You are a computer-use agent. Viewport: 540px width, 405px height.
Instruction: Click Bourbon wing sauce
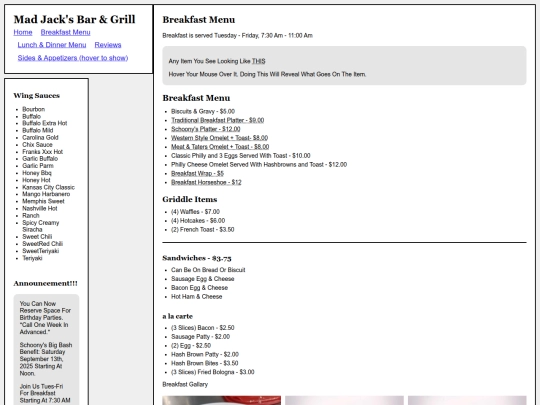[33, 109]
